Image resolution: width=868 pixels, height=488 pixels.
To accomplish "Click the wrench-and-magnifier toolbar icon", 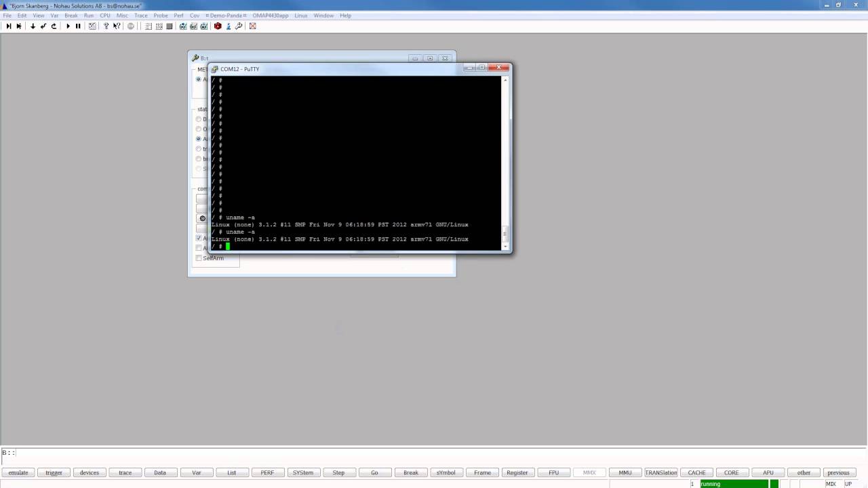I will tap(239, 26).
